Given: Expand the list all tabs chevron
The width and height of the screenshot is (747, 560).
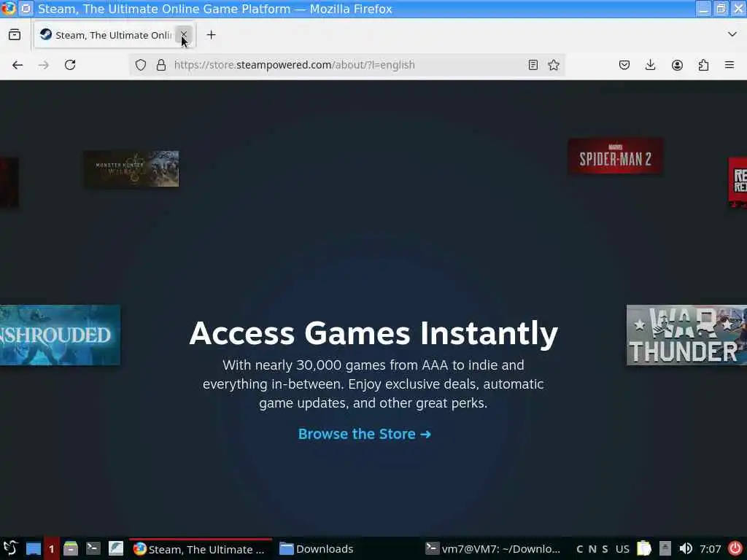Looking at the screenshot, I should pyautogui.click(x=732, y=34).
